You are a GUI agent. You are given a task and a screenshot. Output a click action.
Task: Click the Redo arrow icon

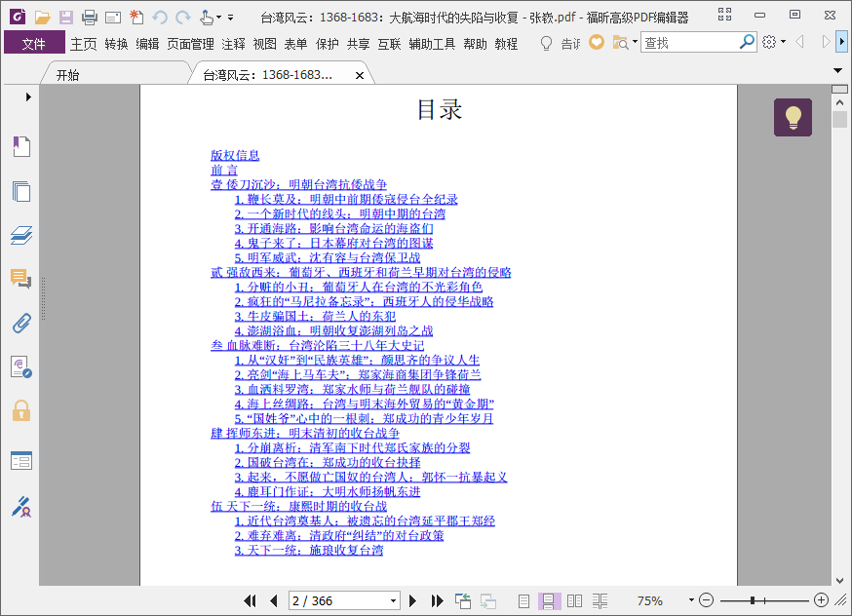click(x=183, y=18)
